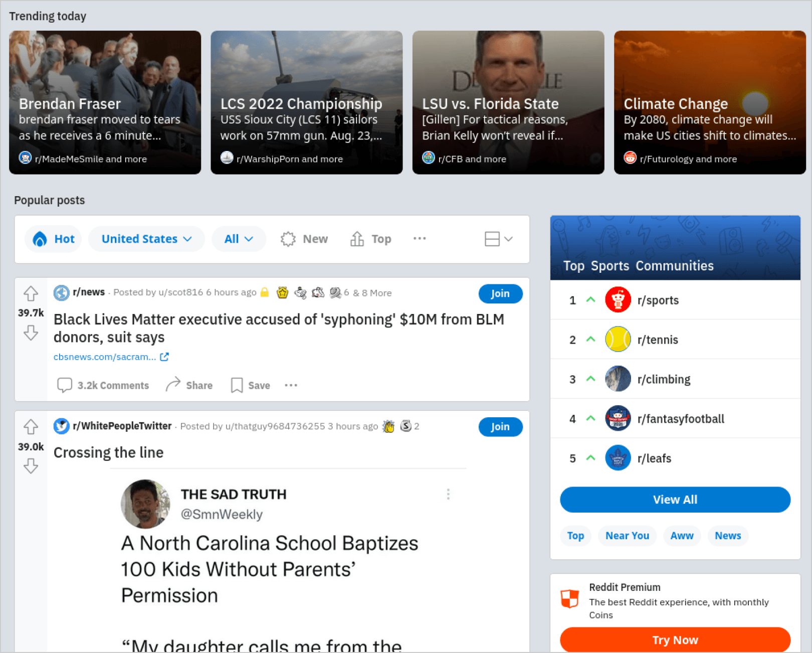Image resolution: width=812 pixels, height=653 pixels.
Task: Upvote the Black Lives Matter news post
Action: (31, 293)
